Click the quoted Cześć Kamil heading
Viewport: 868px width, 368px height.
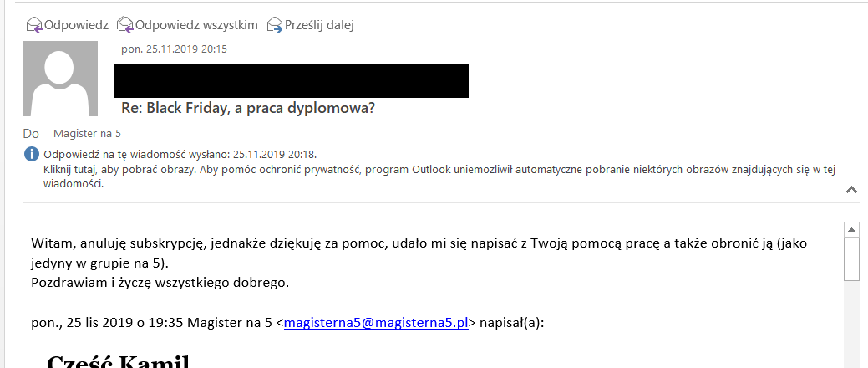pos(119,361)
